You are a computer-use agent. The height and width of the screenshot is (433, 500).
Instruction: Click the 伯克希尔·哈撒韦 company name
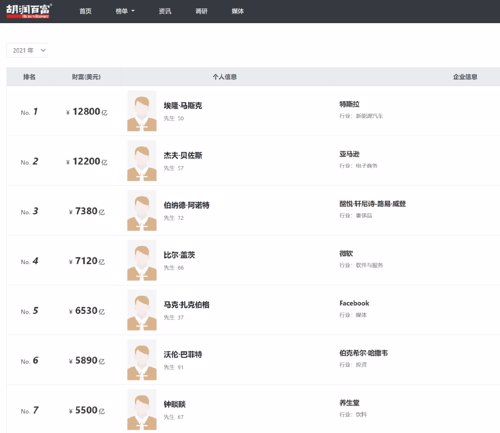pos(364,353)
